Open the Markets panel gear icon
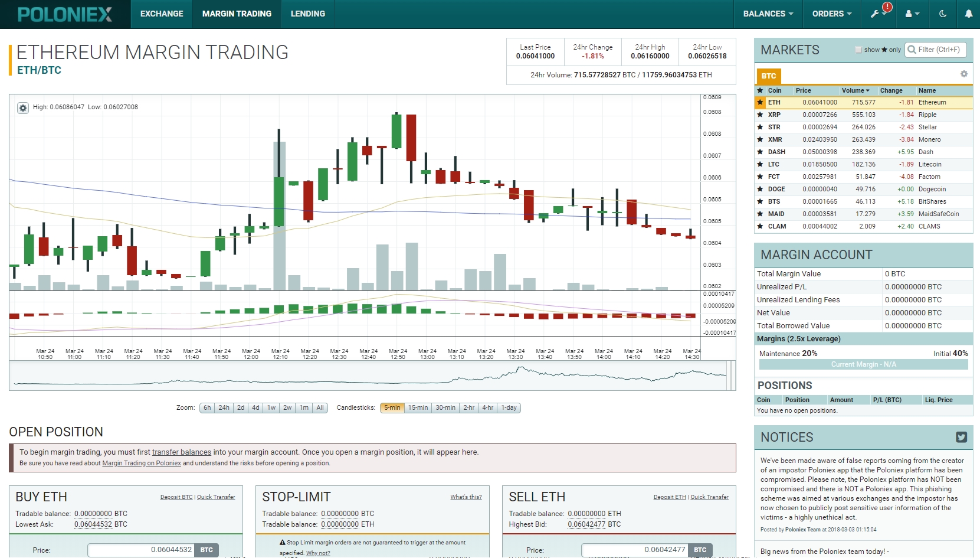The image size is (980, 558). pos(964,74)
